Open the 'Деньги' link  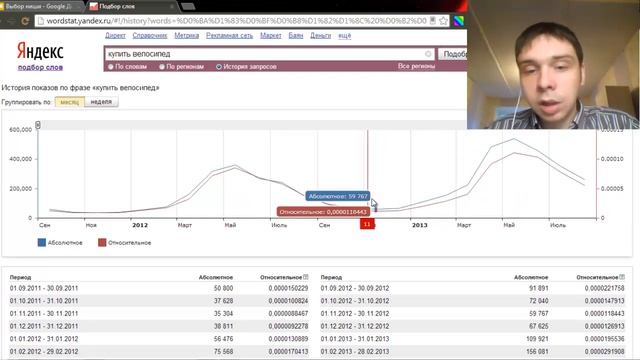[320, 36]
